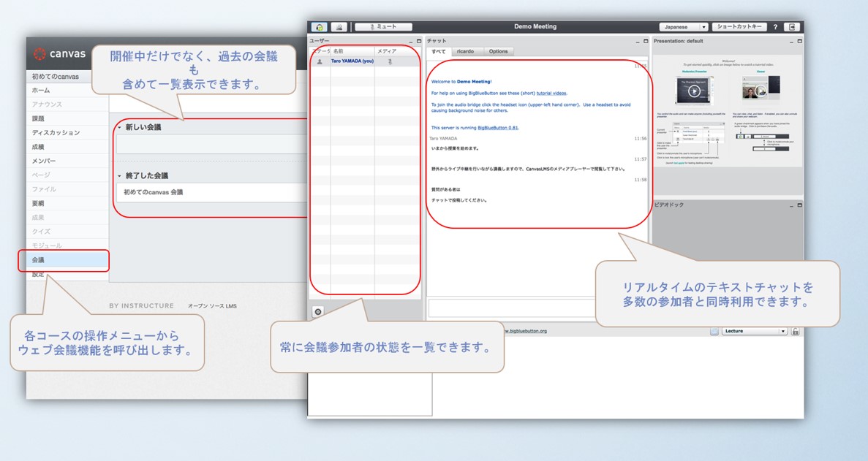Open モジュール in Canvas sidebar

(x=47, y=245)
